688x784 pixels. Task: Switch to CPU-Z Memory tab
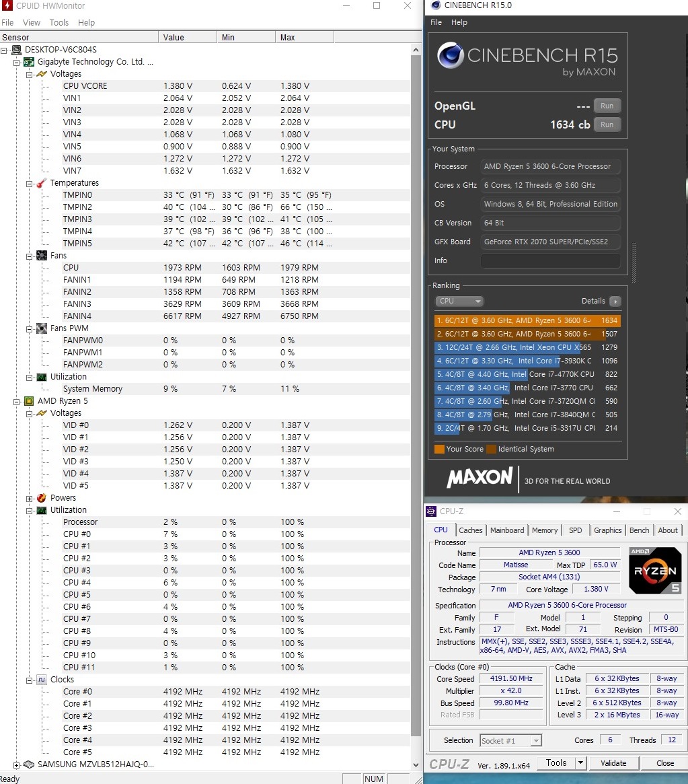[545, 530]
